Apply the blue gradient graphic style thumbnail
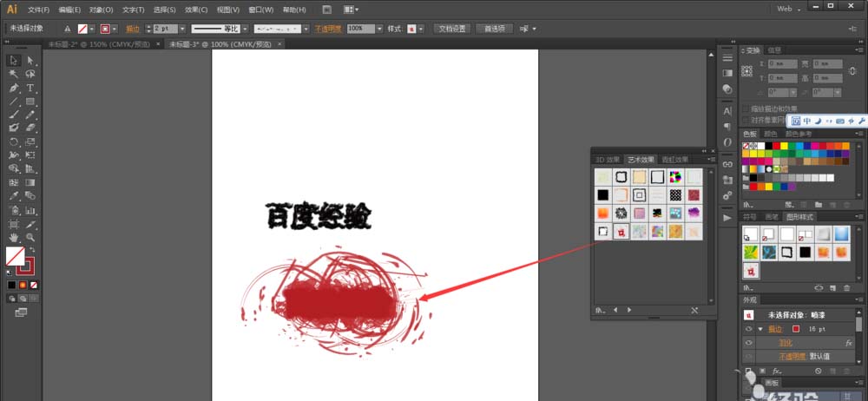 (841, 233)
